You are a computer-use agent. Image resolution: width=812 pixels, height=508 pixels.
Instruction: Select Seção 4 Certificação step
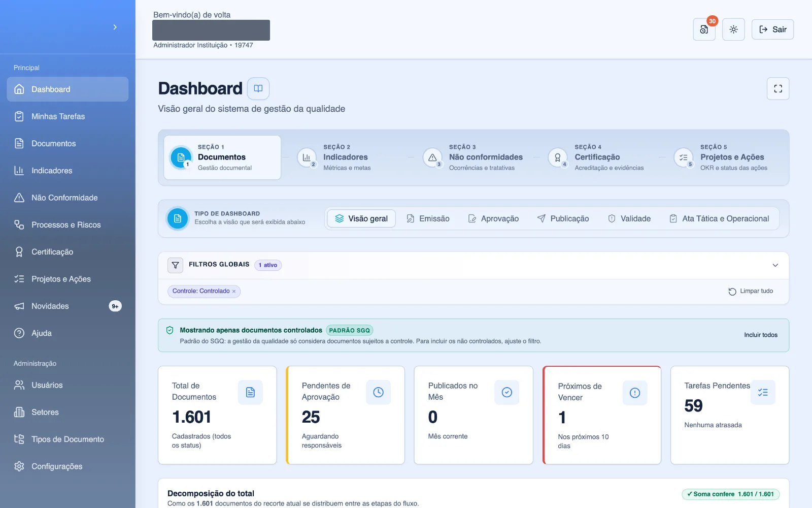(x=599, y=157)
